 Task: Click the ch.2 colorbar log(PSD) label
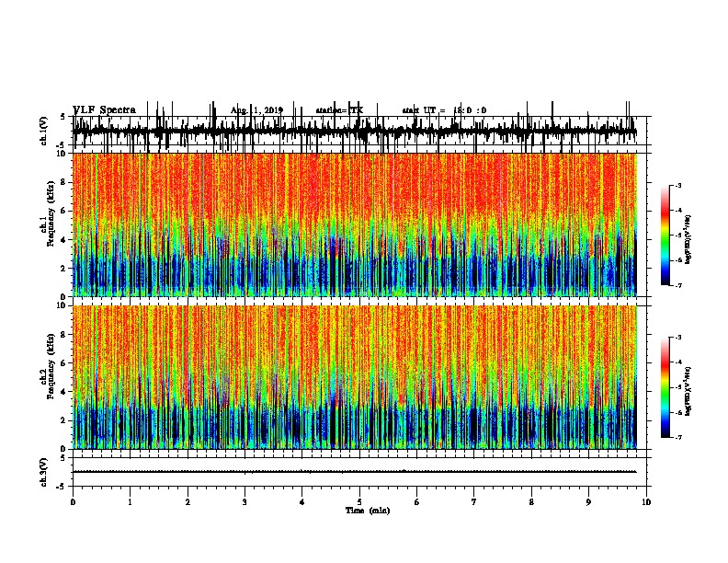coord(688,391)
